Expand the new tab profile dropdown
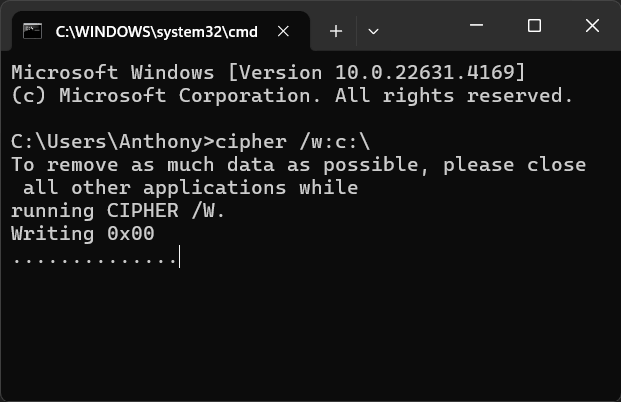Image resolution: width=621 pixels, height=402 pixels. click(373, 31)
